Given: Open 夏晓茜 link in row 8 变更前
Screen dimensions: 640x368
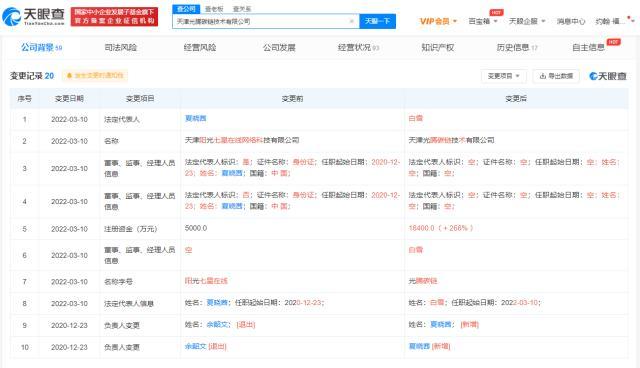Looking at the screenshot, I should [x=217, y=302].
